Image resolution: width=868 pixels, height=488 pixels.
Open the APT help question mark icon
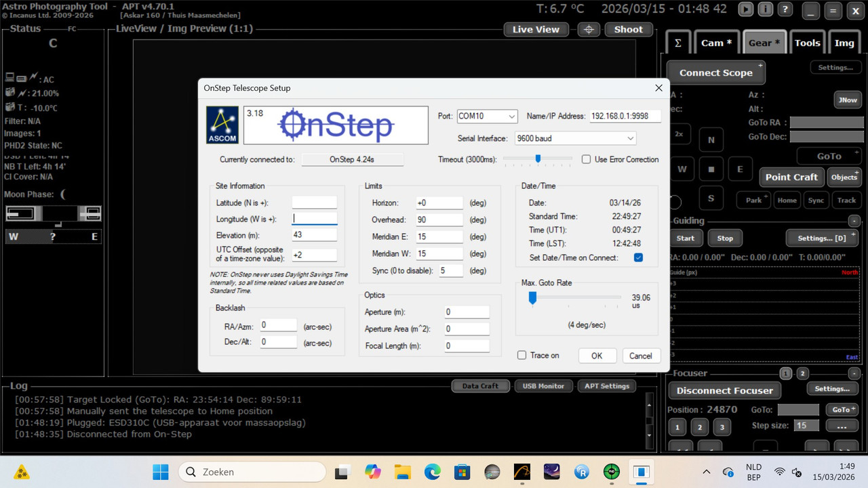[785, 9]
